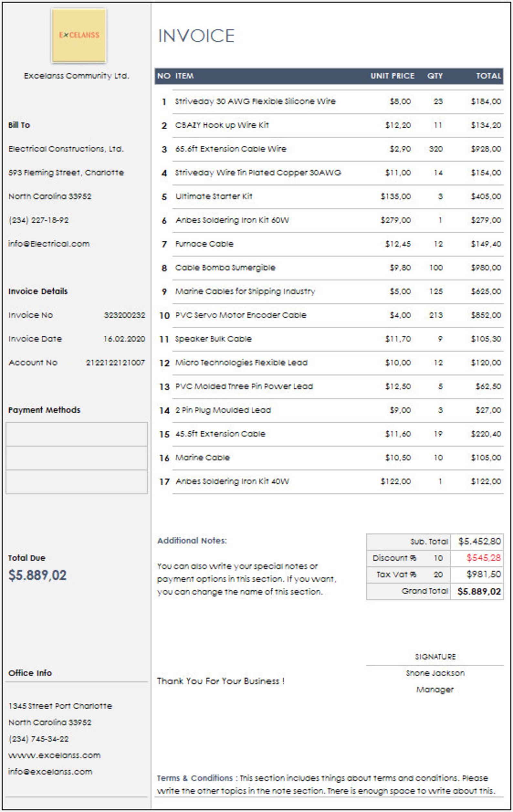
Task: Select '593 Fleming Street, Charlotte' address
Action: click(66, 173)
